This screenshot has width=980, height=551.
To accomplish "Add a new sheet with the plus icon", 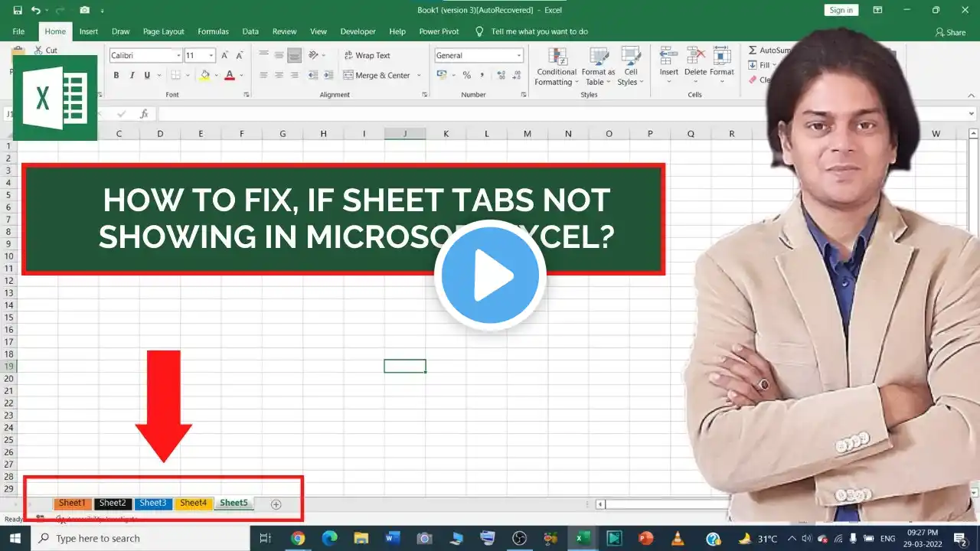I will [x=276, y=504].
